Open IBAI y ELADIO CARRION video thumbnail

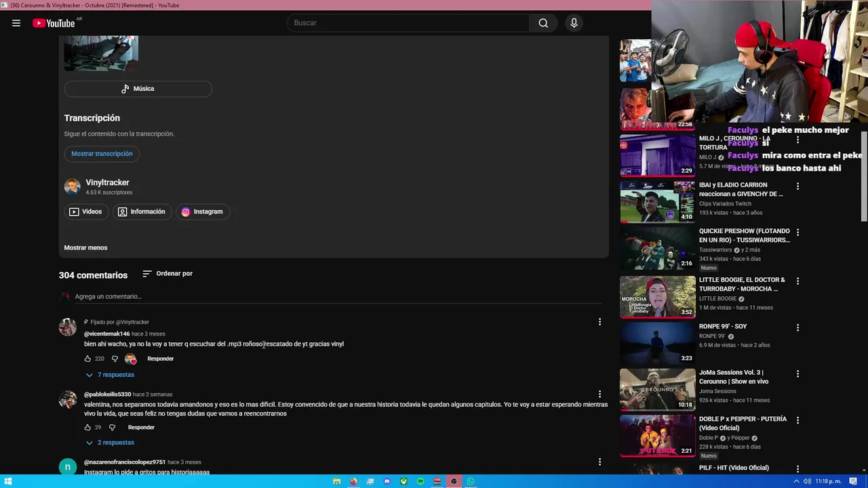click(x=657, y=201)
